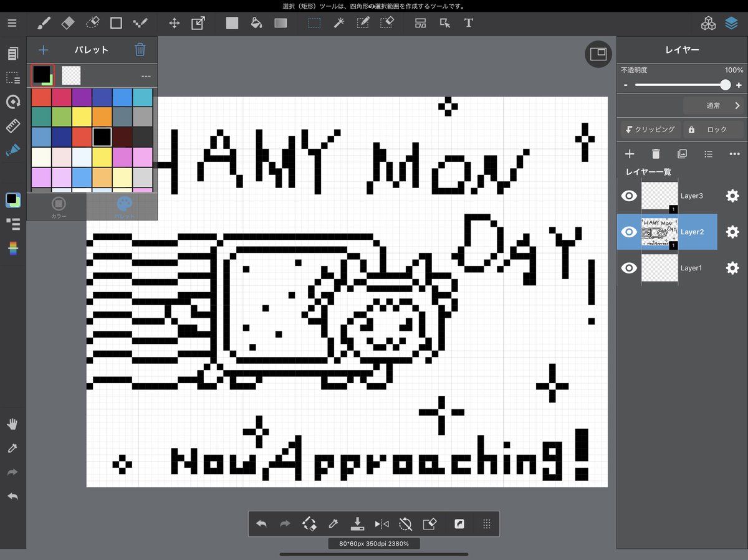Select the Text tool
This screenshot has height=560, width=748.
coord(469,23)
